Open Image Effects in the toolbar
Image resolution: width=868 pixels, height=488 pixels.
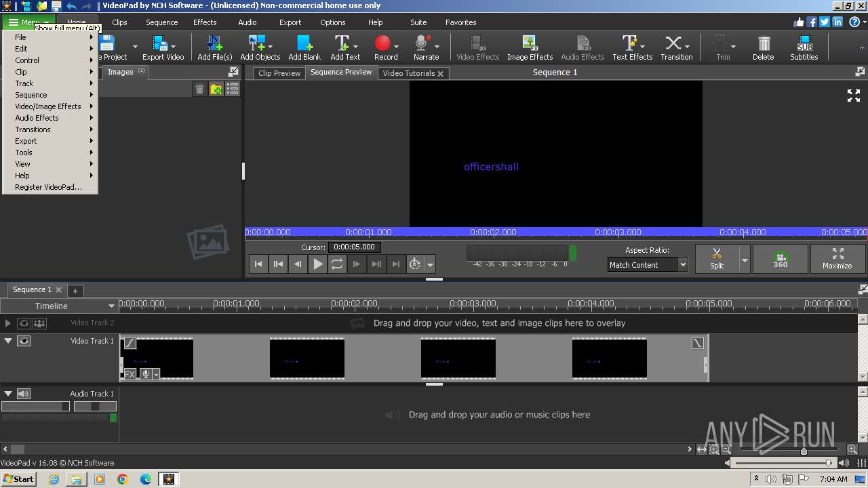coord(530,47)
